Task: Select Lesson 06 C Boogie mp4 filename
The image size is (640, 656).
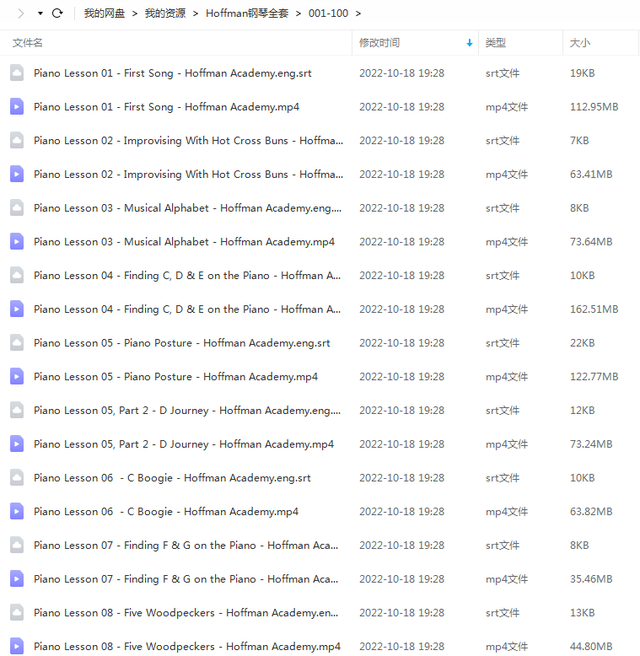Action: (x=166, y=512)
